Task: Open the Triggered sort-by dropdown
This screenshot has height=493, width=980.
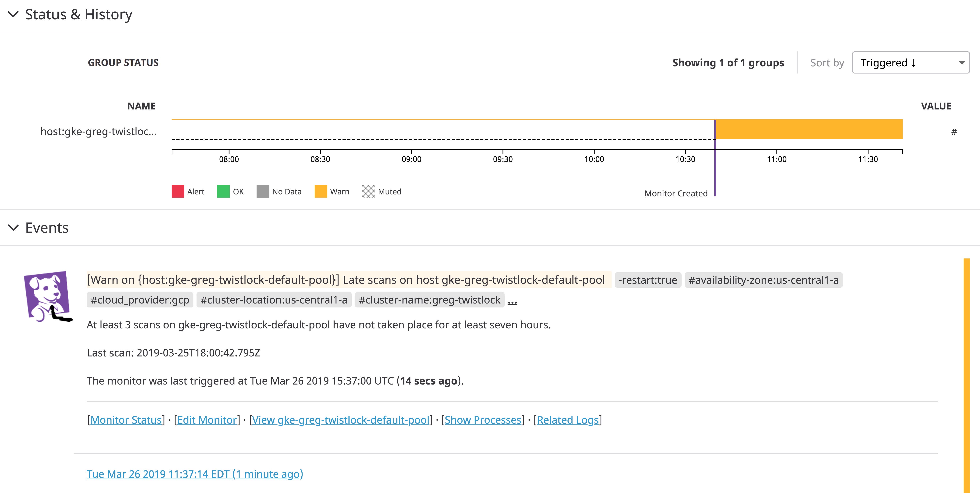Action: tap(910, 63)
